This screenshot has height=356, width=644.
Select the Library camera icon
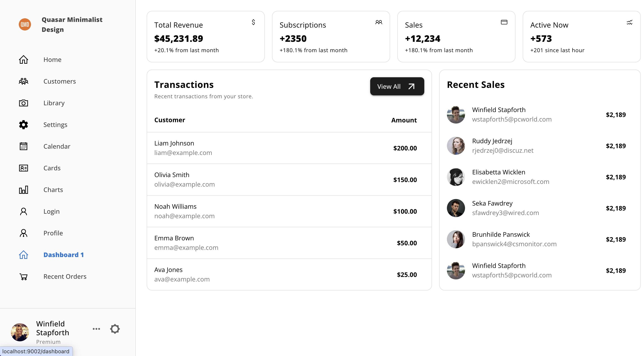(24, 103)
